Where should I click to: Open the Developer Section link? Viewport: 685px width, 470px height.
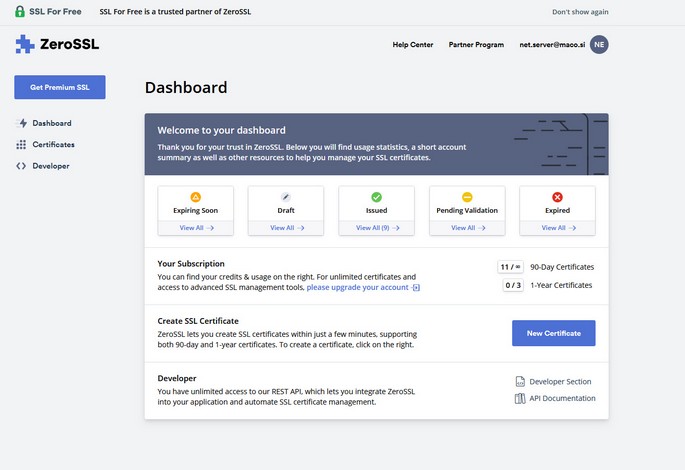coord(559,381)
